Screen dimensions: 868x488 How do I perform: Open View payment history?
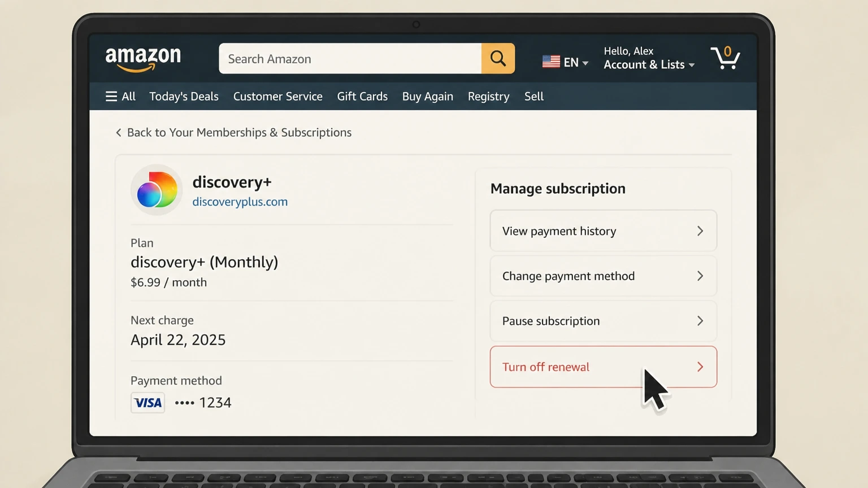click(604, 231)
